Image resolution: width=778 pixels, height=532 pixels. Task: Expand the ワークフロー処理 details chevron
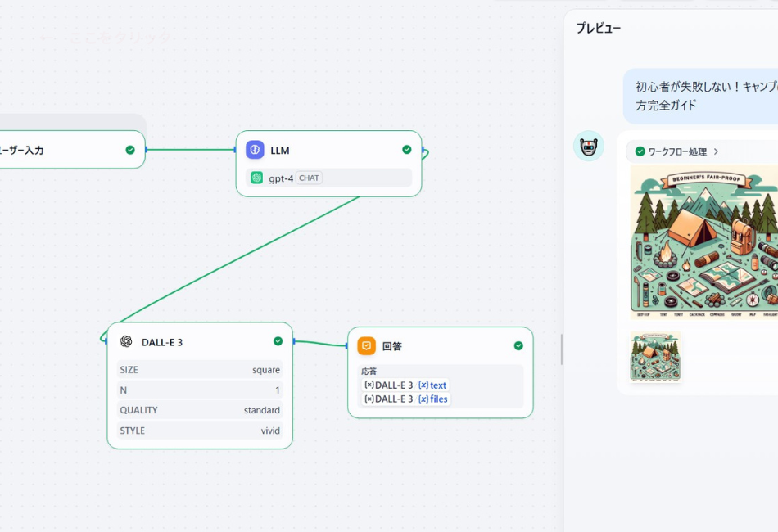pyautogui.click(x=715, y=152)
